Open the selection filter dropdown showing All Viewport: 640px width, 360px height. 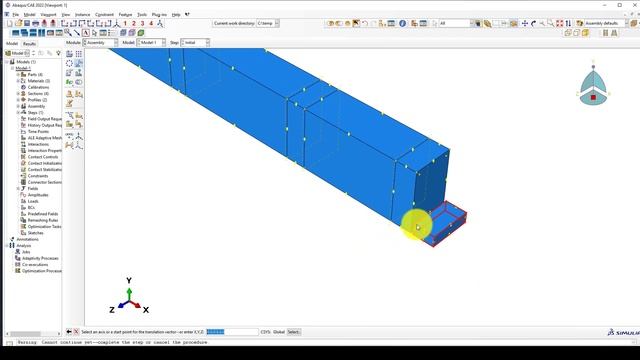tap(456, 23)
